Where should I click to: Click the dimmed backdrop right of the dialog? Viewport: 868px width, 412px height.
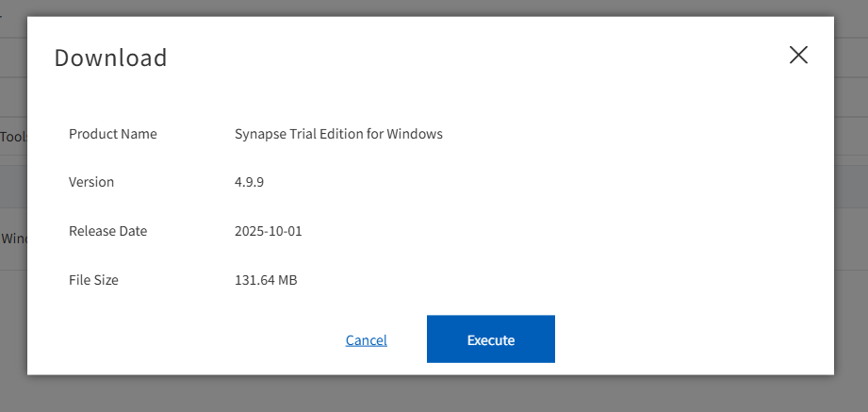coord(851,207)
